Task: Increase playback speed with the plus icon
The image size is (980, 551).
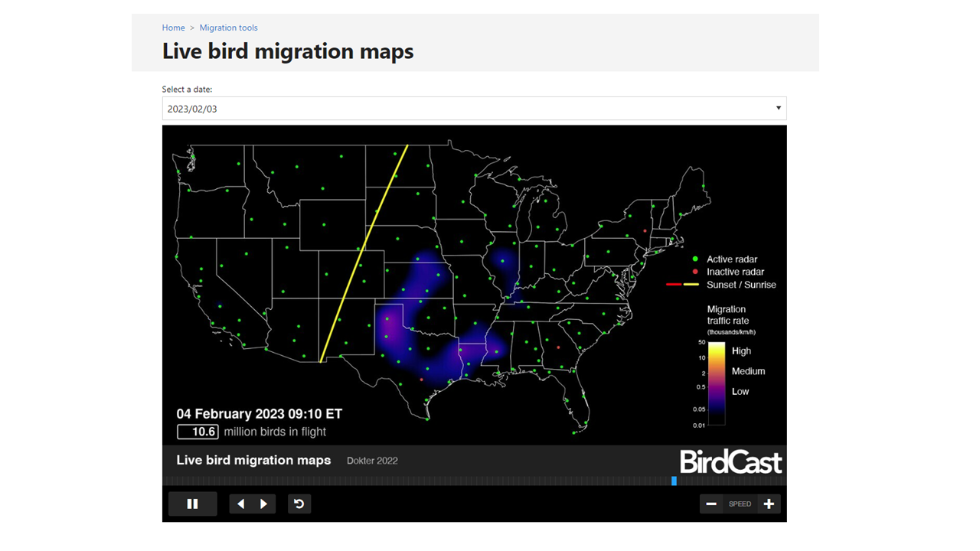Action: click(x=769, y=504)
